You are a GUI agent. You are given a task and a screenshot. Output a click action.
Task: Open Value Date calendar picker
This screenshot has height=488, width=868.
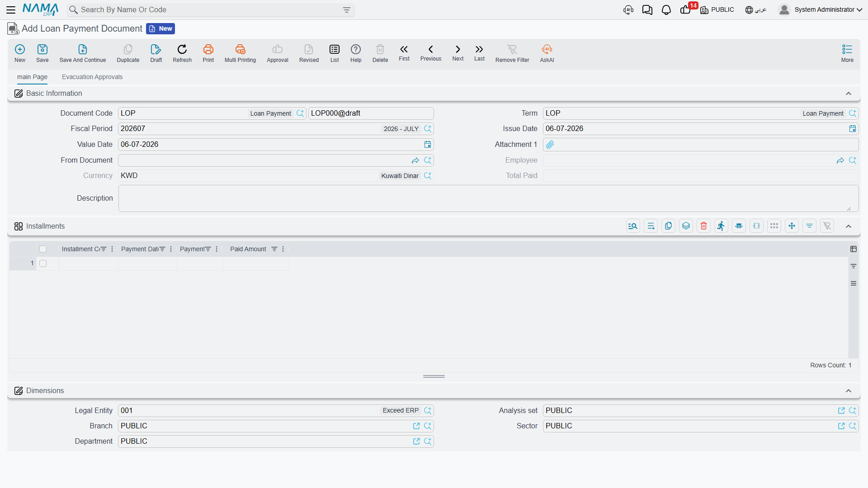click(428, 145)
